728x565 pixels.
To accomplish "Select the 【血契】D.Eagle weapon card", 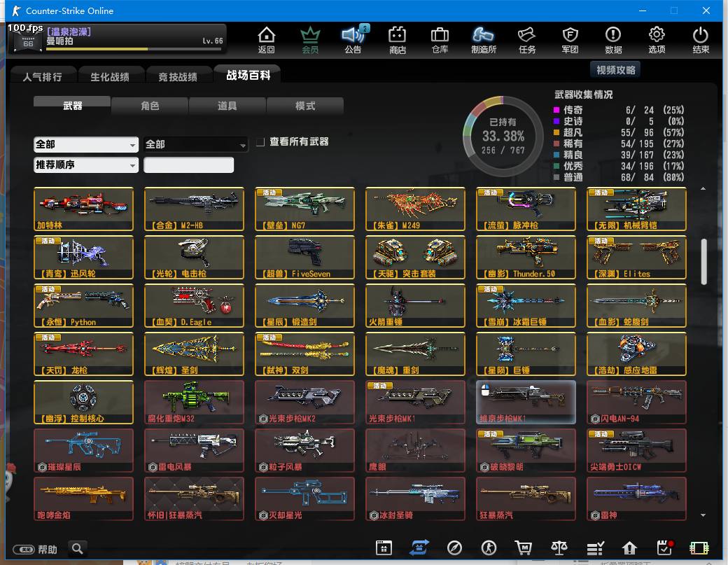I will (194, 305).
